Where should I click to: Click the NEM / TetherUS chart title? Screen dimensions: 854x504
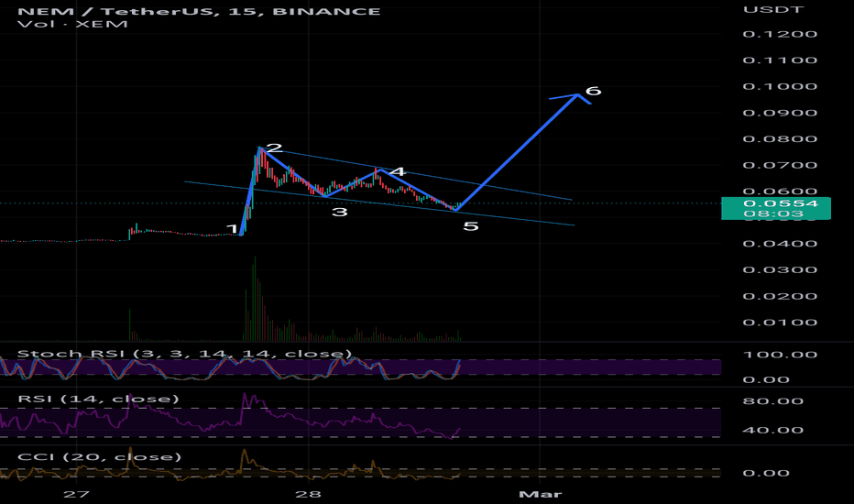(199, 11)
